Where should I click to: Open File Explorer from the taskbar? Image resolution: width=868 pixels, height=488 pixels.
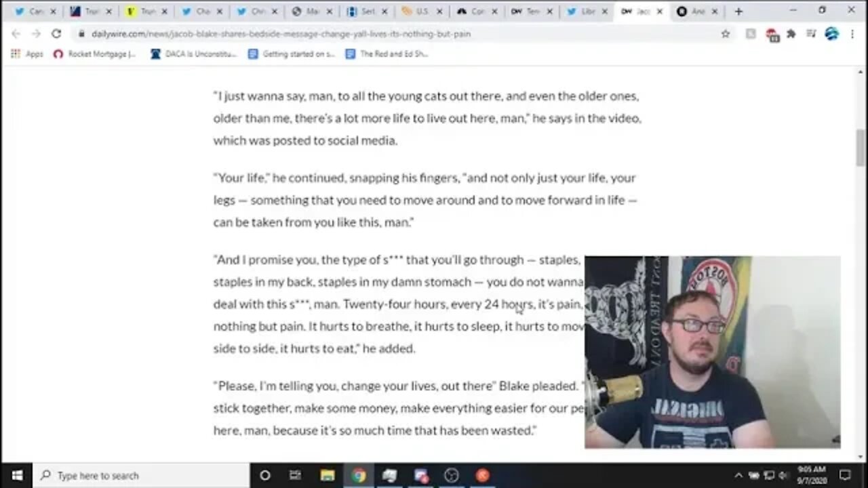pyautogui.click(x=327, y=475)
